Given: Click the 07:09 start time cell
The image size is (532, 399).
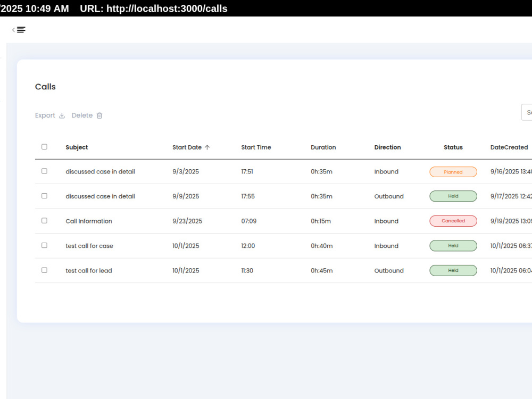Looking at the screenshot, I should coord(248,221).
